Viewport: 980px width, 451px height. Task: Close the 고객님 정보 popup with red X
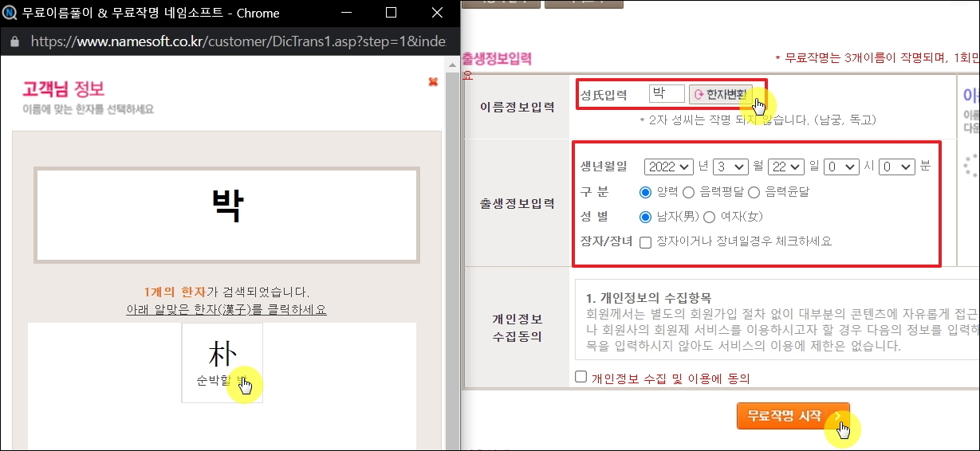(433, 81)
